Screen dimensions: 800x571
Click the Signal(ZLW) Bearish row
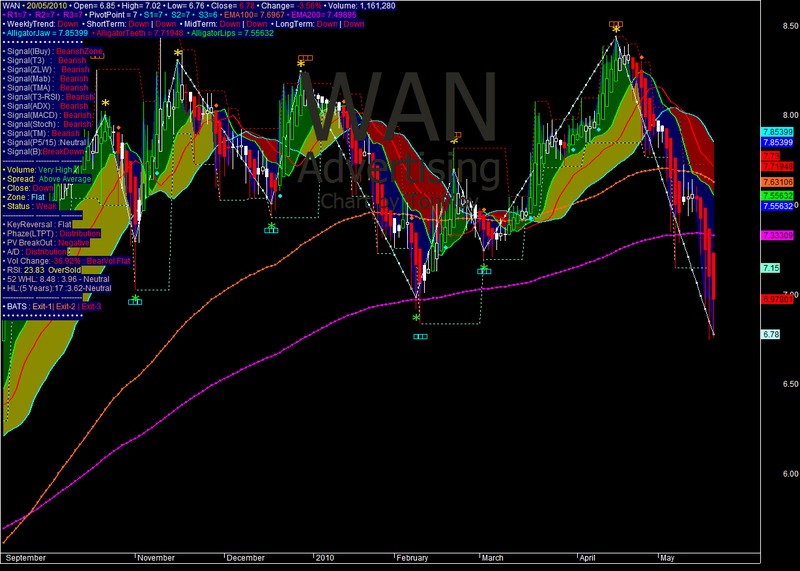coord(48,69)
